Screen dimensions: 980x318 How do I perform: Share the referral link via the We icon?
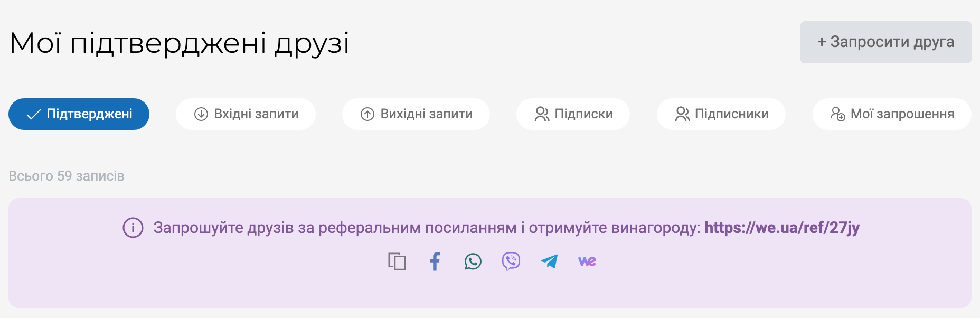point(587,261)
